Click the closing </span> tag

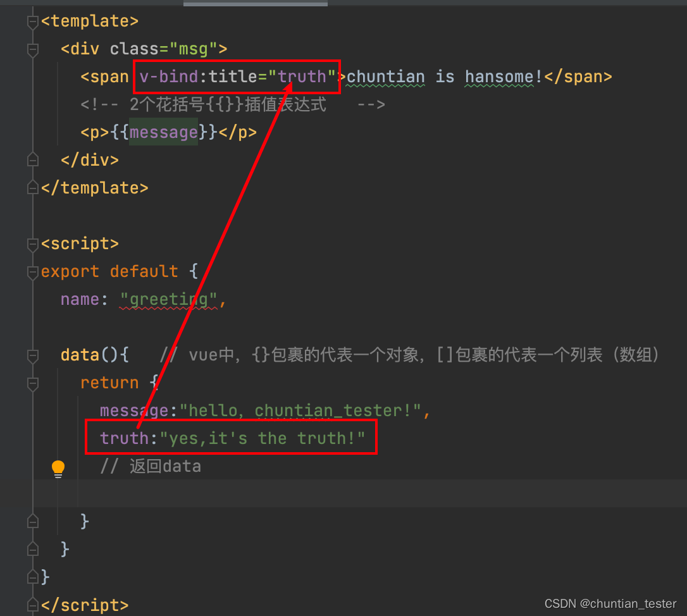578,77
